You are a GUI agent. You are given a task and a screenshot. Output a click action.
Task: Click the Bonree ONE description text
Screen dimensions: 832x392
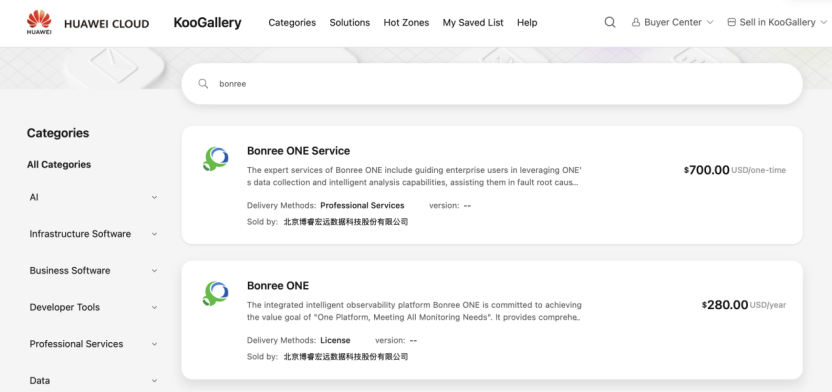tap(414, 311)
